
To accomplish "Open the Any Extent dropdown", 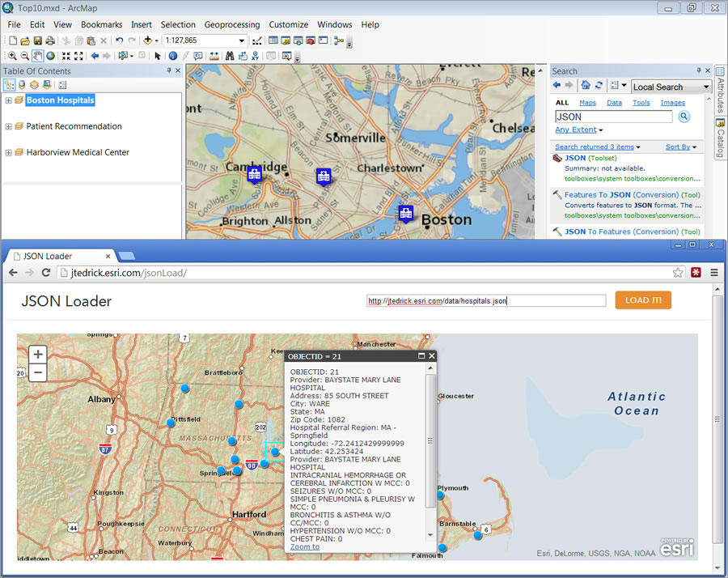I will 579,130.
